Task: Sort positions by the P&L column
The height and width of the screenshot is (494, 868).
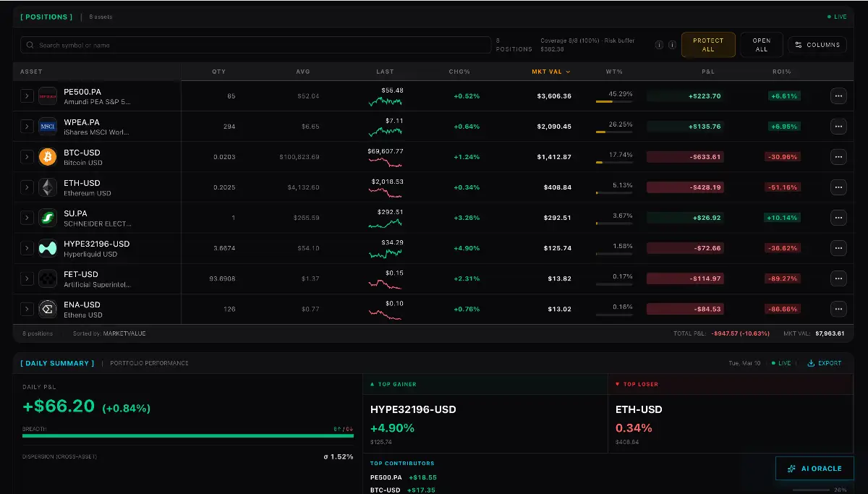Action: (x=707, y=72)
